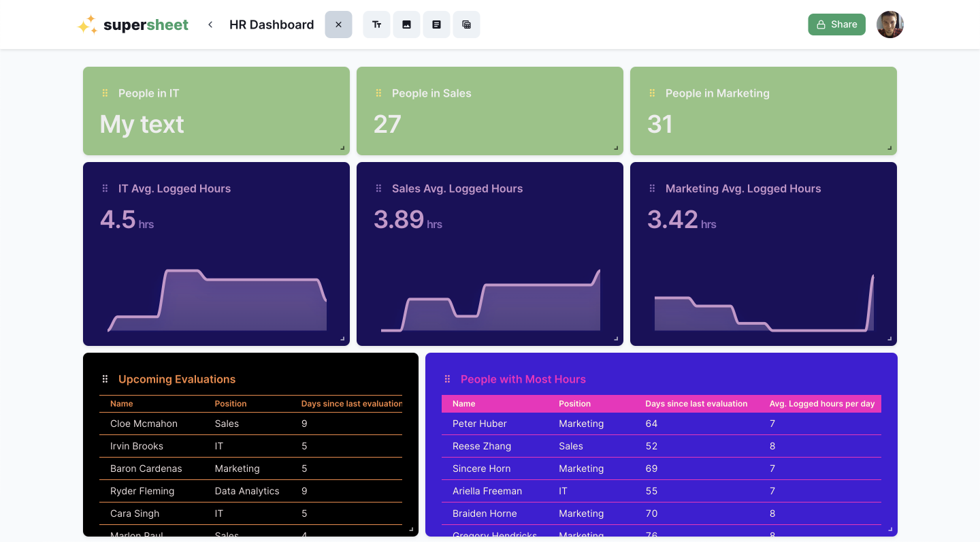Click People in Sales card resize corner
The width and height of the screenshot is (980, 542).
coord(616,148)
